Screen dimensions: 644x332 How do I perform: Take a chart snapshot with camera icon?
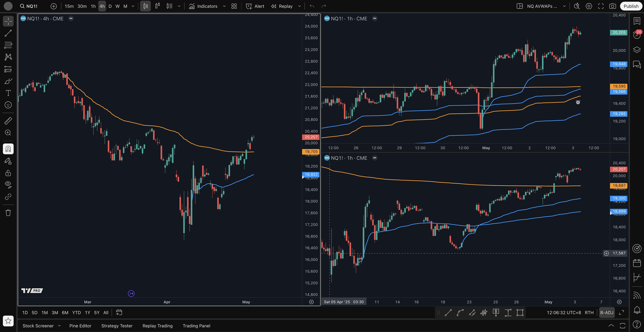pos(612,6)
